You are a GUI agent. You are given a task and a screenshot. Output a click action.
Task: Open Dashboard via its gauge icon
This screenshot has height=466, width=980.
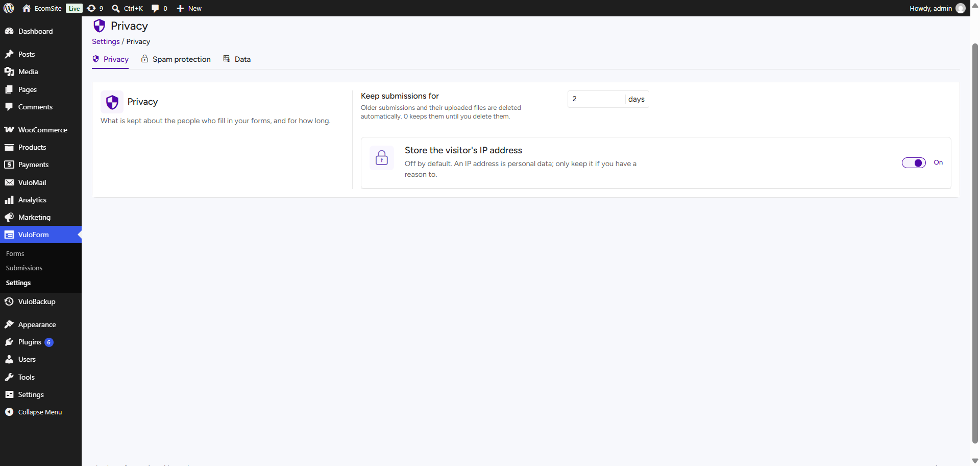9,31
